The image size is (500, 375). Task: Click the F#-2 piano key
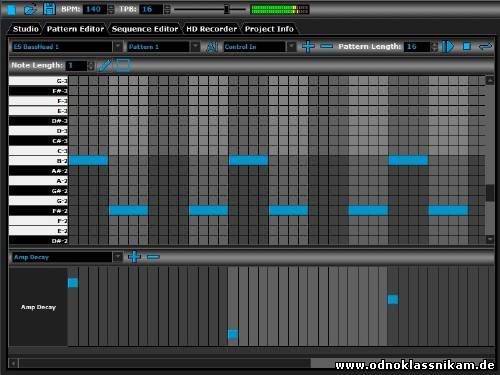pyautogui.click(x=38, y=211)
